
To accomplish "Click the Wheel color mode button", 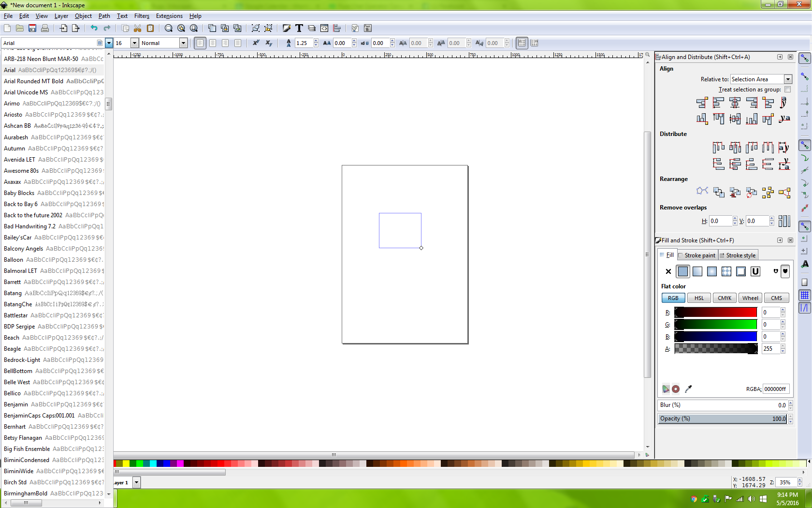I will (750, 298).
